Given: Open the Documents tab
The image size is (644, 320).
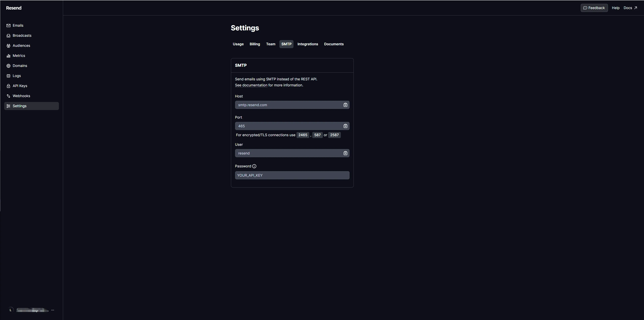Looking at the screenshot, I should [x=334, y=44].
